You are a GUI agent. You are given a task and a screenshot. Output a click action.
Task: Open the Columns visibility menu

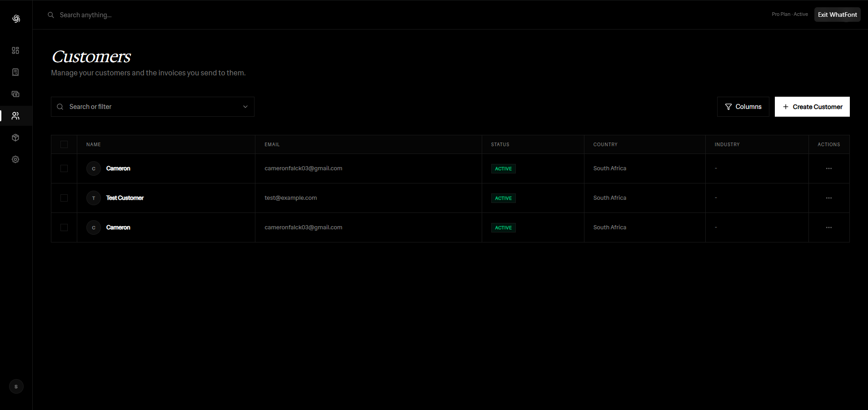point(743,107)
